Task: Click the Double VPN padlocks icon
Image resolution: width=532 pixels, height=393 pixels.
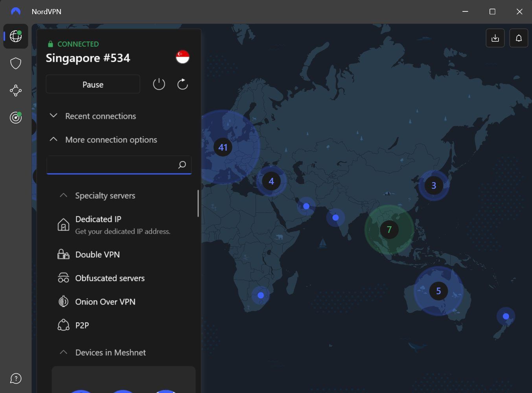Action: (x=63, y=255)
